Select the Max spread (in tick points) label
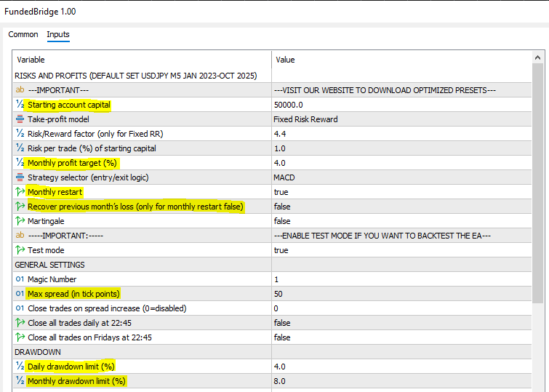This screenshot has height=392, width=549. (73, 294)
